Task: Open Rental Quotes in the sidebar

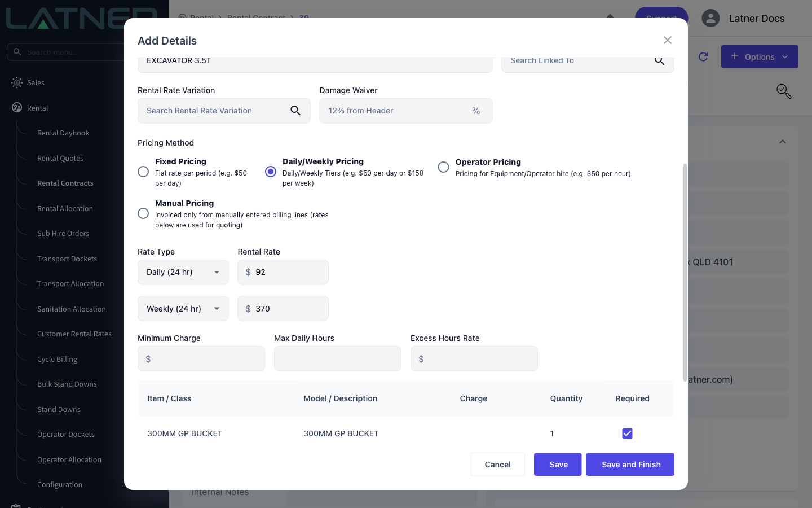Action: pyautogui.click(x=60, y=159)
